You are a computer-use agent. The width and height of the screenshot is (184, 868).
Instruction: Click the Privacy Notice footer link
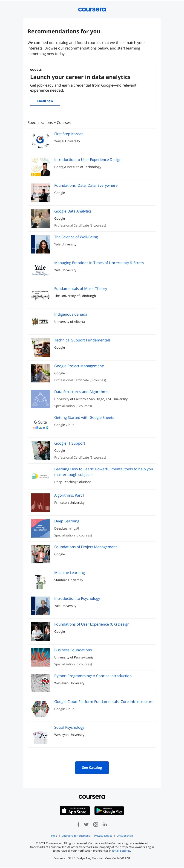click(103, 836)
